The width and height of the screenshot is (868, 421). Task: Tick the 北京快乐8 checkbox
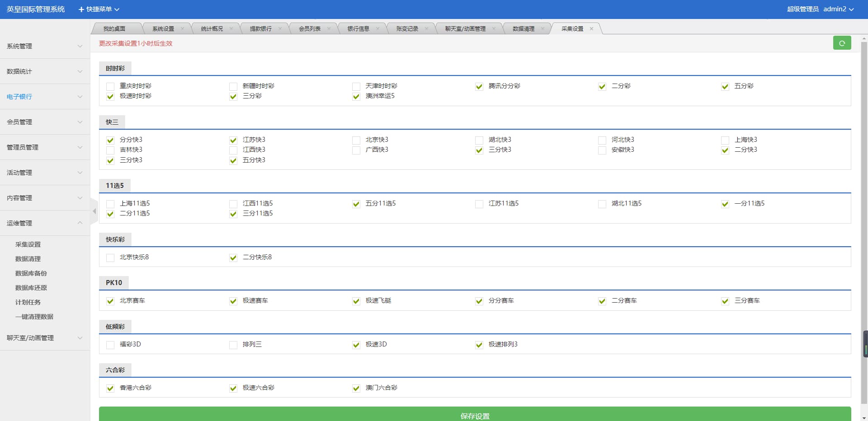(x=110, y=257)
